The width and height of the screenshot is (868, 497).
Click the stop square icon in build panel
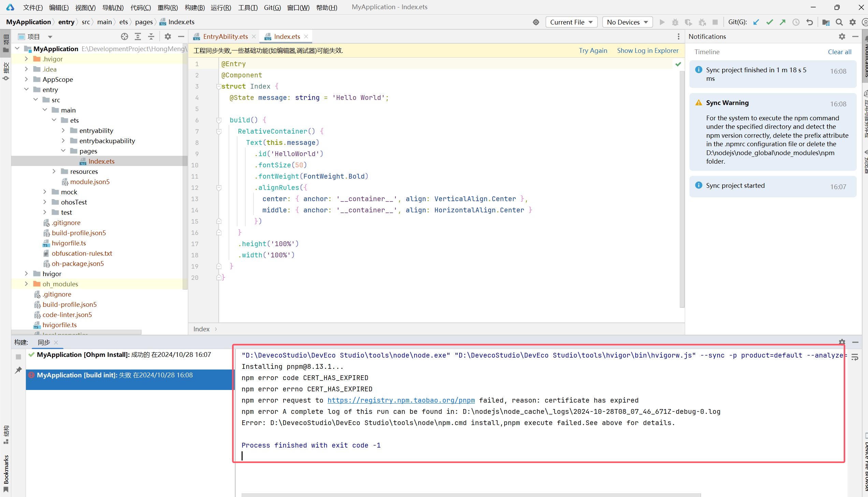pyautogui.click(x=18, y=357)
